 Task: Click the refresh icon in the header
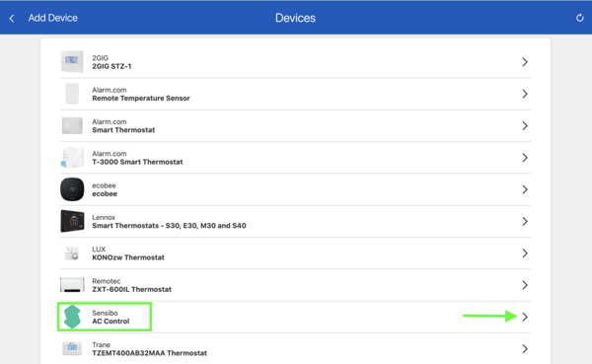[x=579, y=18]
